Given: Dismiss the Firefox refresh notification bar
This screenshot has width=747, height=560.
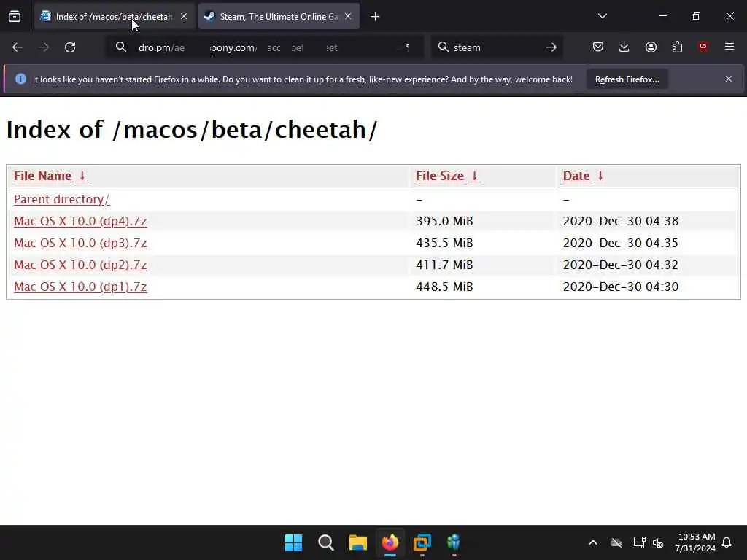Looking at the screenshot, I should coord(729,79).
